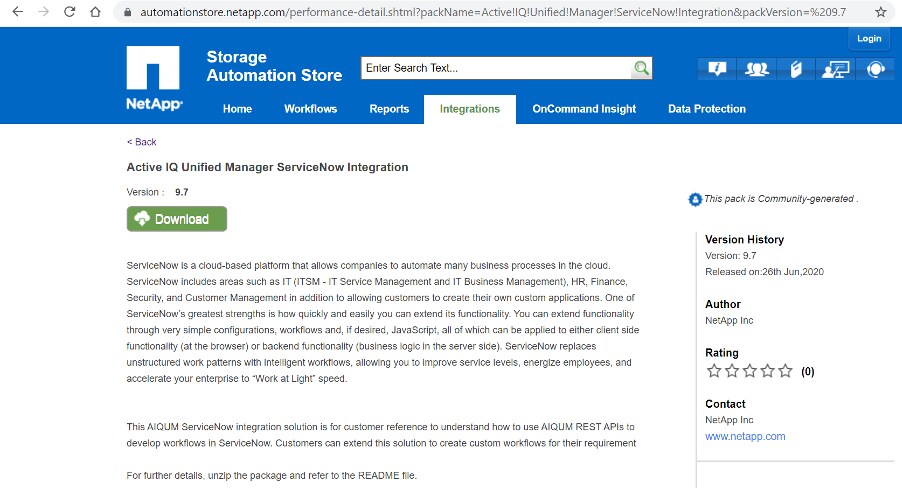Open the info speech bubble icon
The width and height of the screenshot is (902, 488).
coord(716,69)
